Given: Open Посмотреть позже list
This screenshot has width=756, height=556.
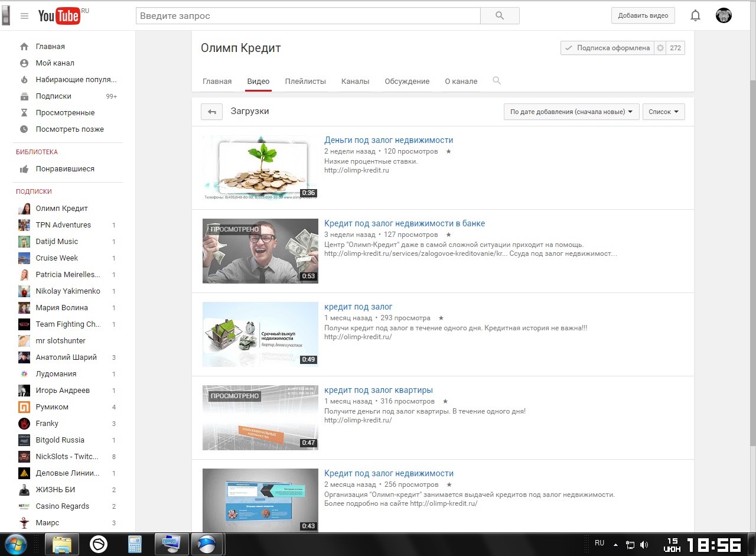Looking at the screenshot, I should [x=70, y=129].
